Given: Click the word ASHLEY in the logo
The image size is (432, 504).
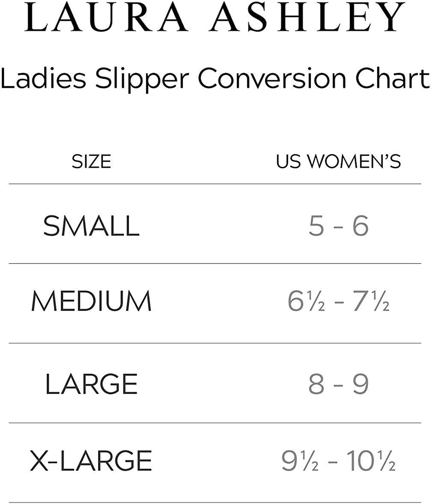Looking at the screenshot, I should [306, 17].
